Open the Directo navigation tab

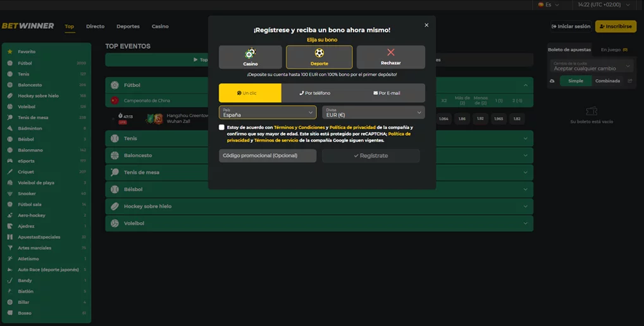(96, 27)
